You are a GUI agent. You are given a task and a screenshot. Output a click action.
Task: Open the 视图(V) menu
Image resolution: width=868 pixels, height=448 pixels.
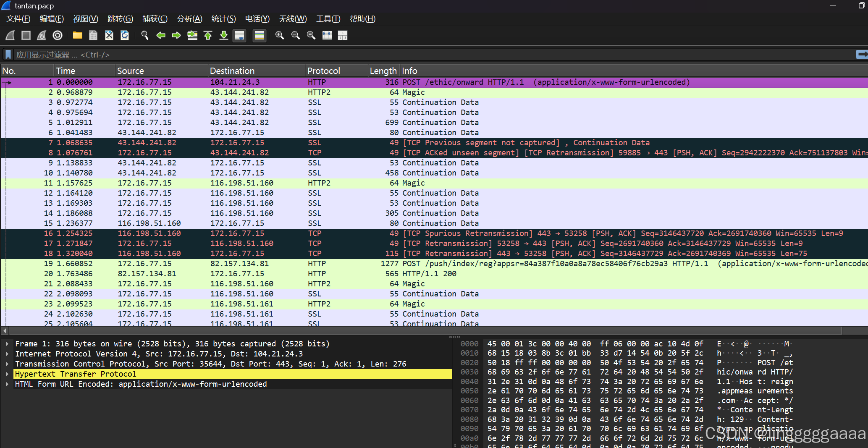point(86,19)
